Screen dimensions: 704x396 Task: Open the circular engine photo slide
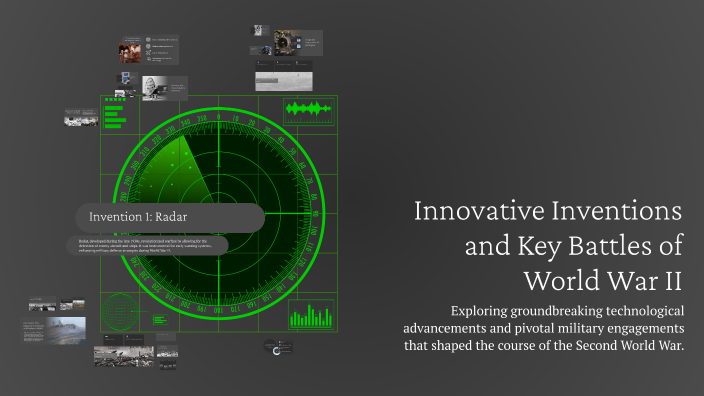pyautogui.click(x=298, y=43)
